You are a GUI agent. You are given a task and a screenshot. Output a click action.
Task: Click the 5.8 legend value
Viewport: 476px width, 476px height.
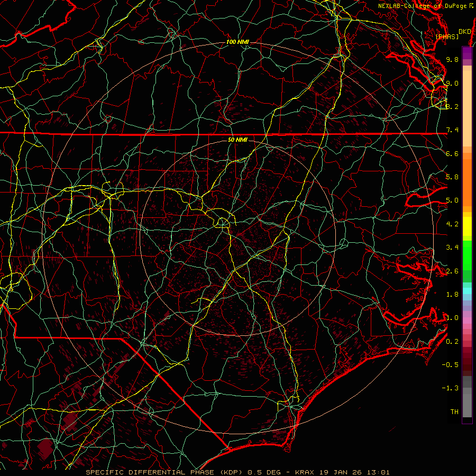[x=452, y=177]
